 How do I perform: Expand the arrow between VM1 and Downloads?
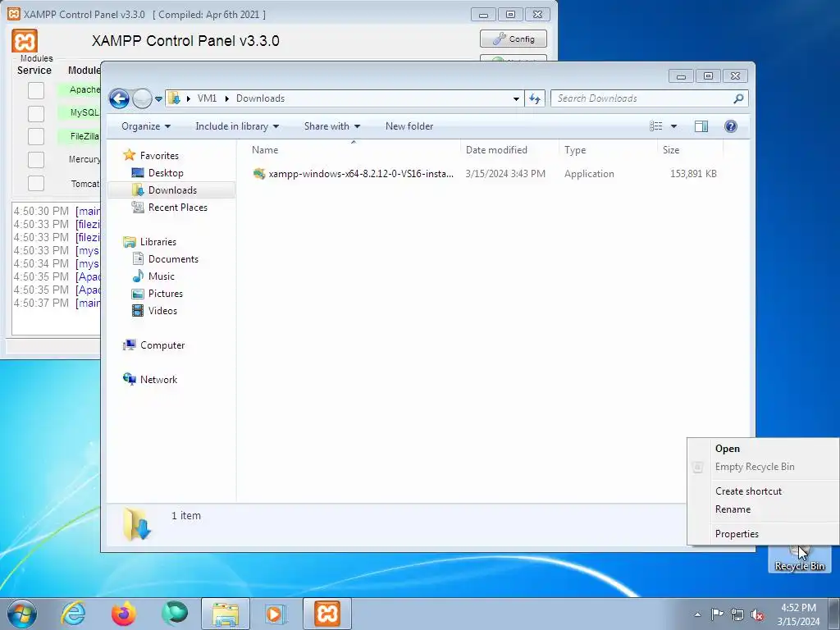pos(226,98)
